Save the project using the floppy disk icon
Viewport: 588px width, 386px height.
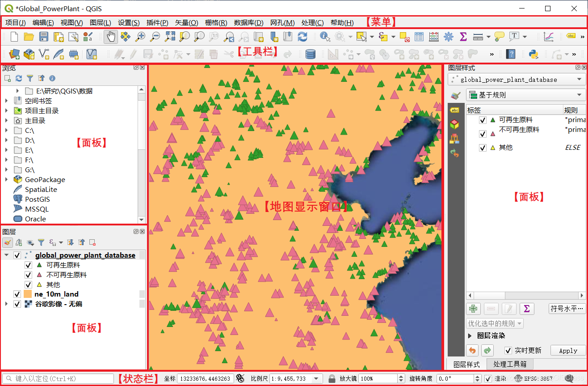click(44, 37)
